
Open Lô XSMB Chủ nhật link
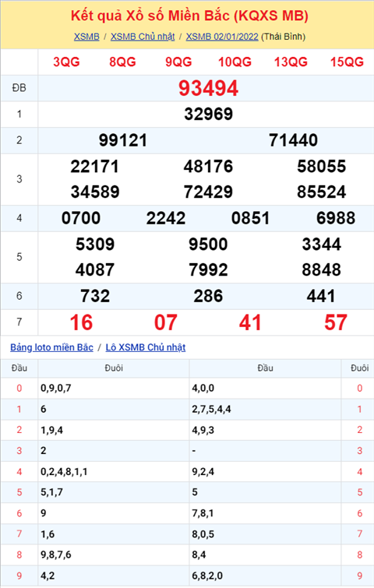(146, 347)
